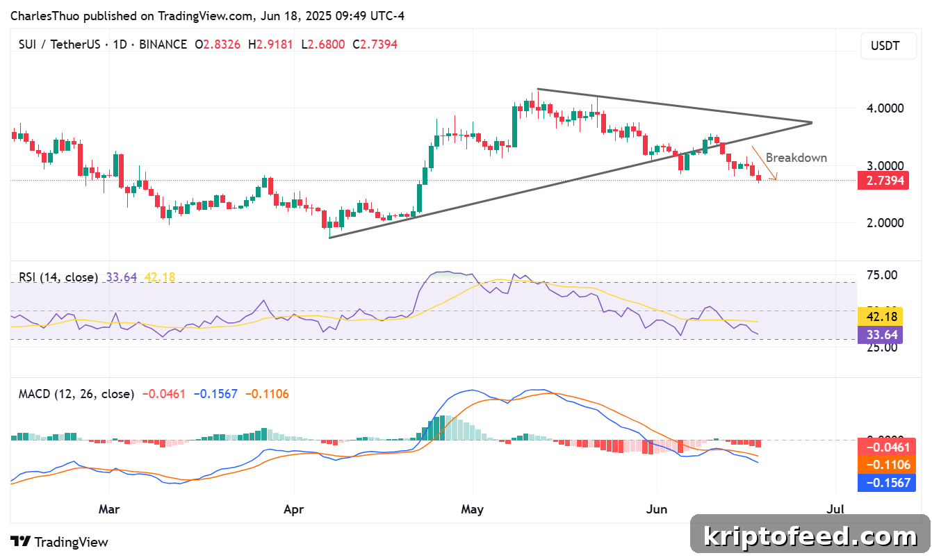Image resolution: width=932 pixels, height=560 pixels.
Task: Click the open value O2.8326
Action: pyautogui.click(x=218, y=44)
